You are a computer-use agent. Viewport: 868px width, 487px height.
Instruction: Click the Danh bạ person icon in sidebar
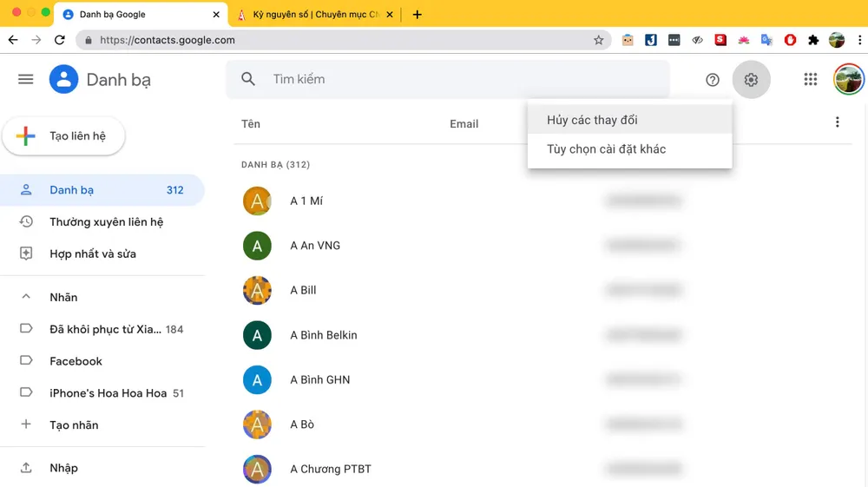pyautogui.click(x=26, y=190)
